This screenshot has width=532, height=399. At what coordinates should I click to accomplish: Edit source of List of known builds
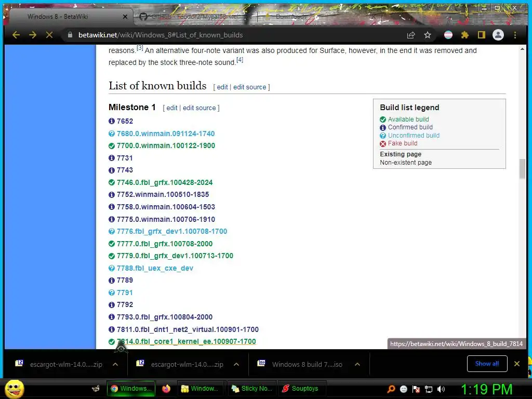click(x=250, y=87)
